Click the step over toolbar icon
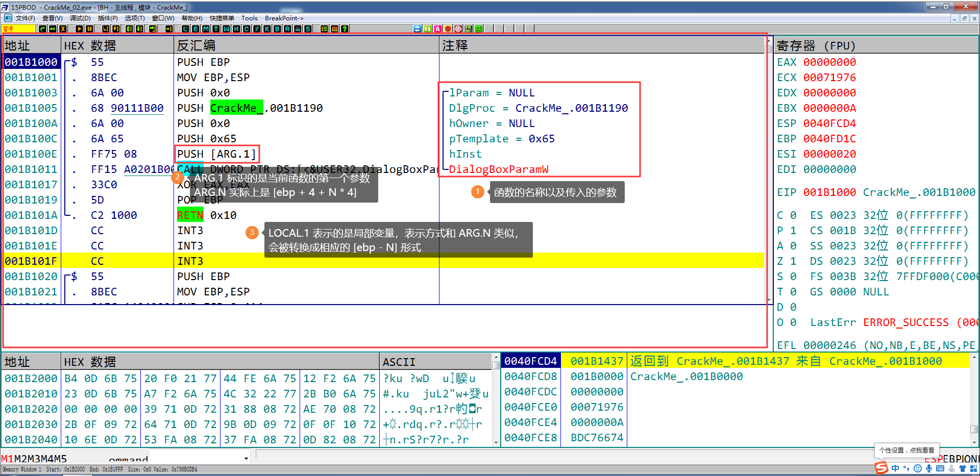 click(x=116, y=29)
